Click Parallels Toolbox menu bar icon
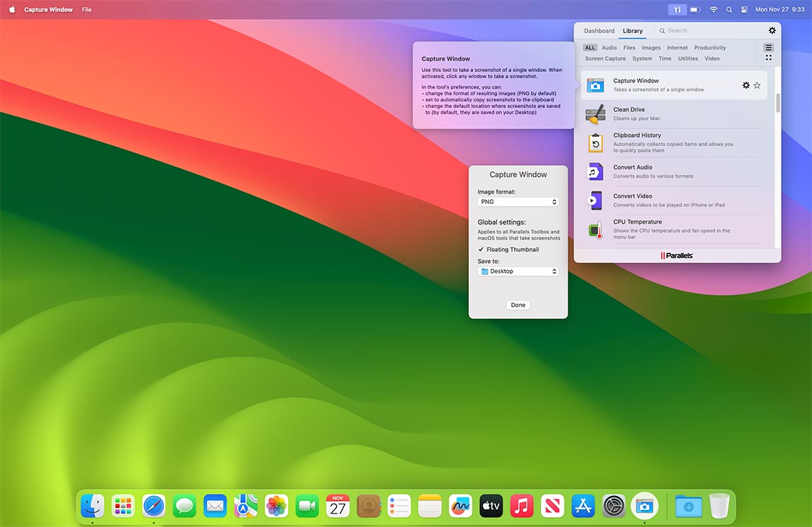The image size is (812, 527). 677,10
